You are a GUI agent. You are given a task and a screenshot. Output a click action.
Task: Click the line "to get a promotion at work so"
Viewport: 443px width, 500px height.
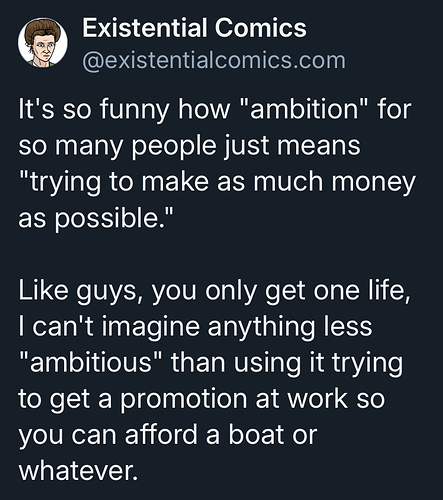click(x=202, y=399)
